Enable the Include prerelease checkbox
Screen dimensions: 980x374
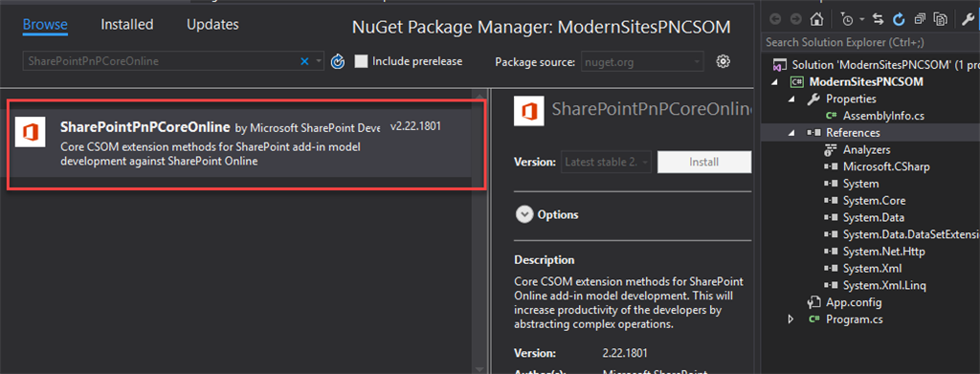click(x=361, y=61)
